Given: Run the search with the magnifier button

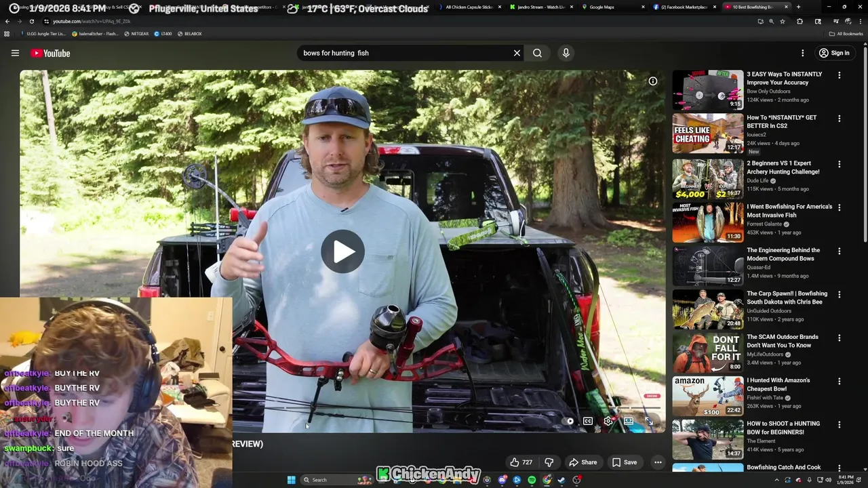Looking at the screenshot, I should [x=537, y=53].
